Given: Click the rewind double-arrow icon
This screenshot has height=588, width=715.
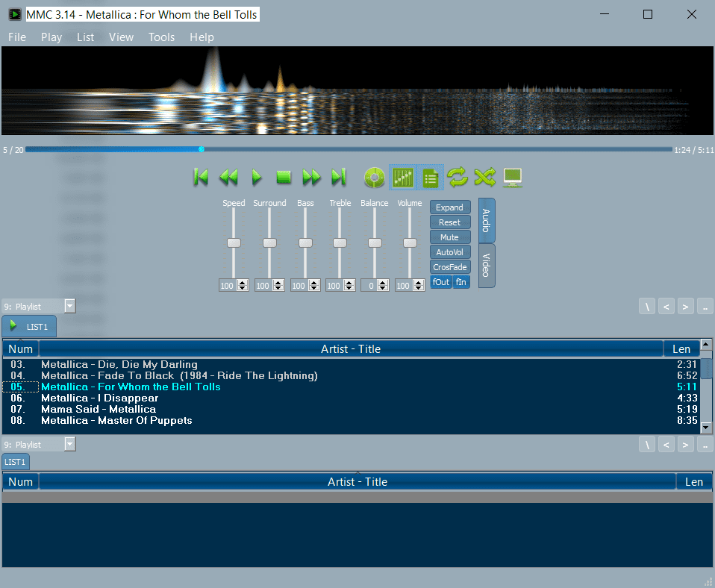Looking at the screenshot, I should pos(228,177).
